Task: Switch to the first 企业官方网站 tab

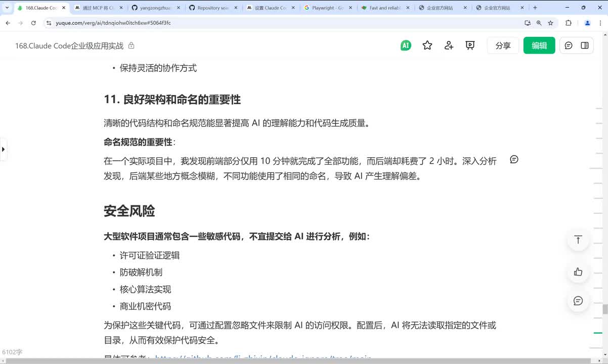Action: pos(442,8)
